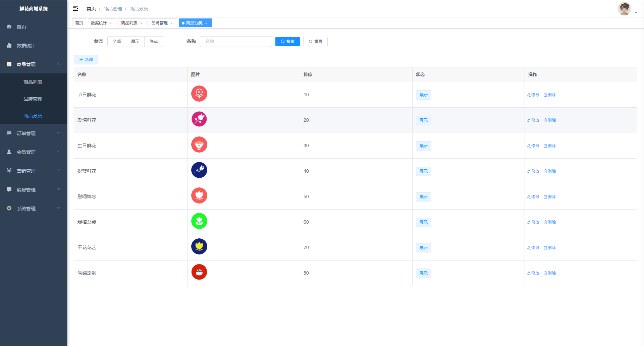Close the 商品列表 tab with its x icon
This screenshot has width=644, height=346.
(141, 23)
